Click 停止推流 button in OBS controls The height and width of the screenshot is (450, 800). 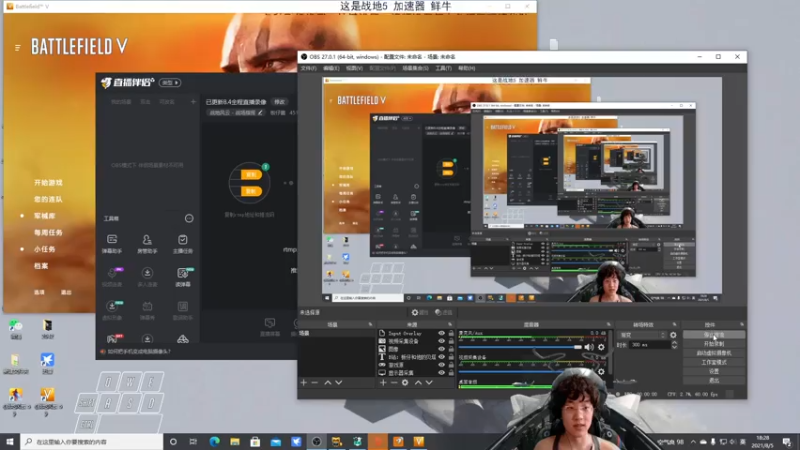714,335
